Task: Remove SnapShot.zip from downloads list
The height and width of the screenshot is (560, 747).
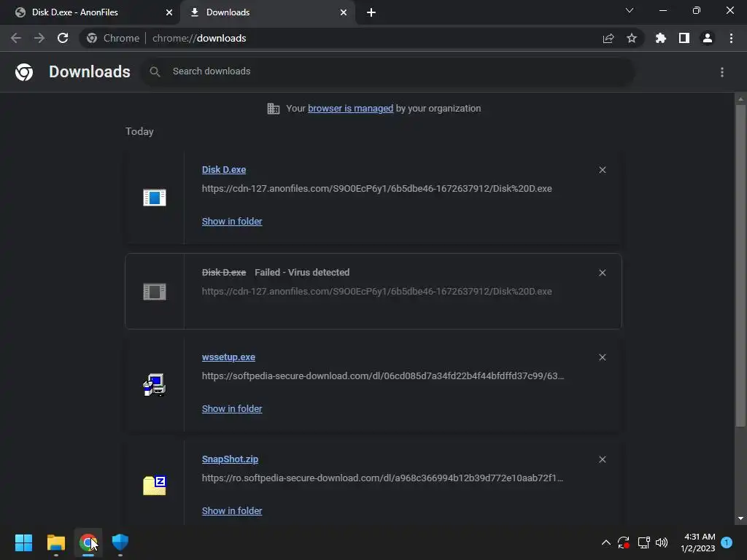Action: [602, 459]
